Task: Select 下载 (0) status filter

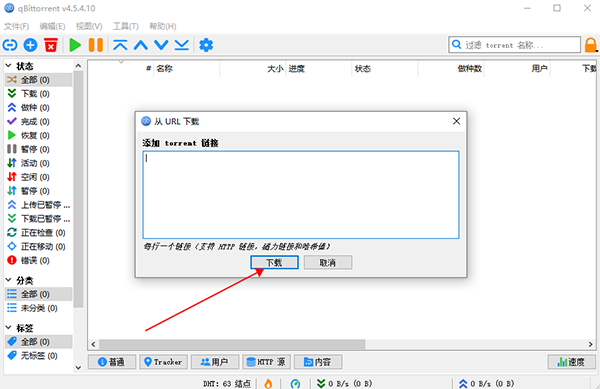Action: [38, 94]
